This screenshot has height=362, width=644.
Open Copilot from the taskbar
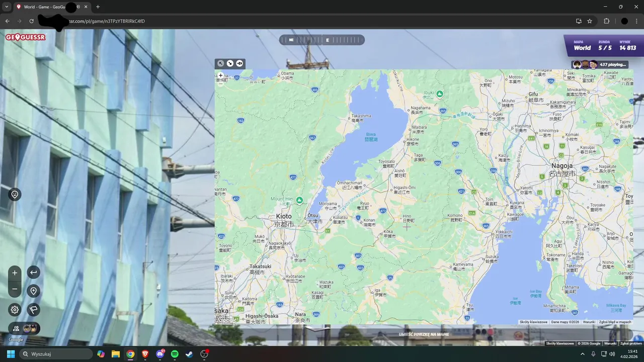[101, 354]
